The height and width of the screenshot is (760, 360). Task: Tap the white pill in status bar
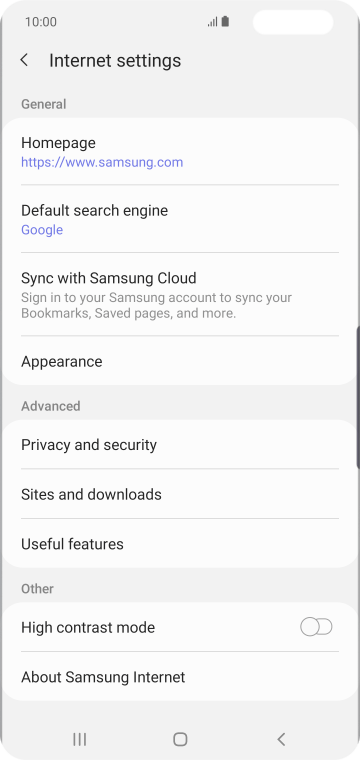[293, 22]
